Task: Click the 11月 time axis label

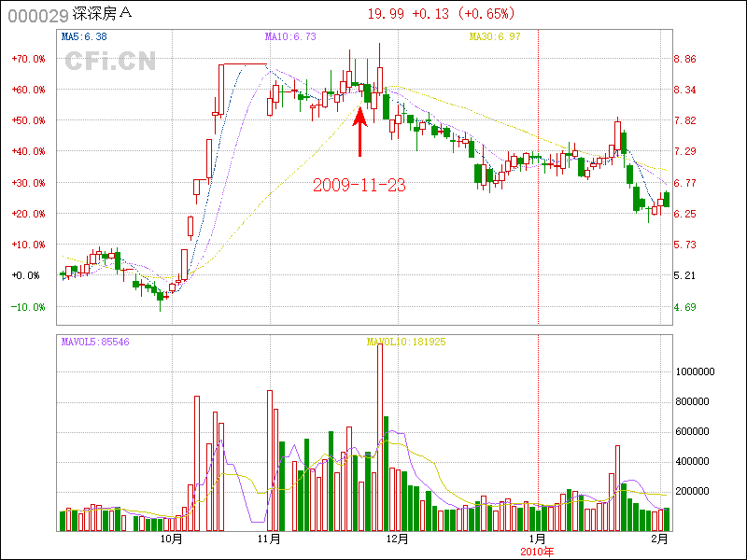Action: (x=270, y=539)
